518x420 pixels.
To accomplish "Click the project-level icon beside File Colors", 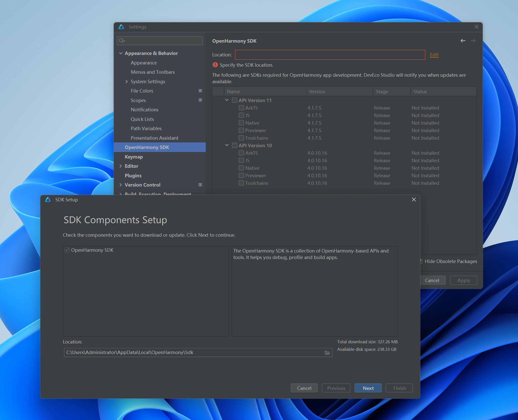I will pyautogui.click(x=200, y=91).
